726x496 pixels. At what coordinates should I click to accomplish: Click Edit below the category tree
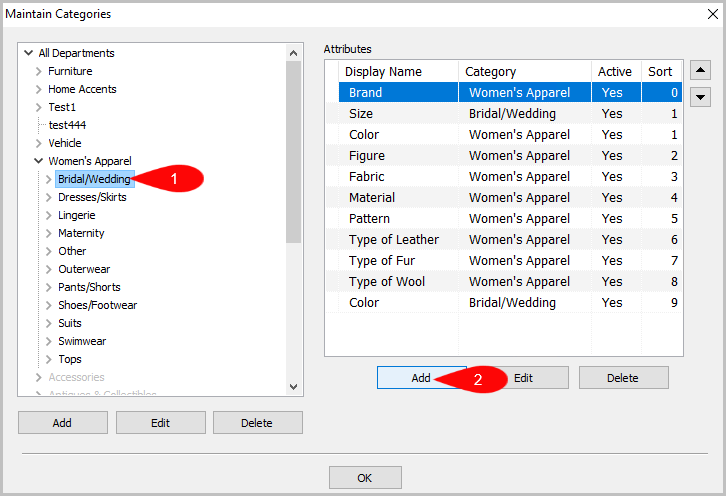[161, 423]
